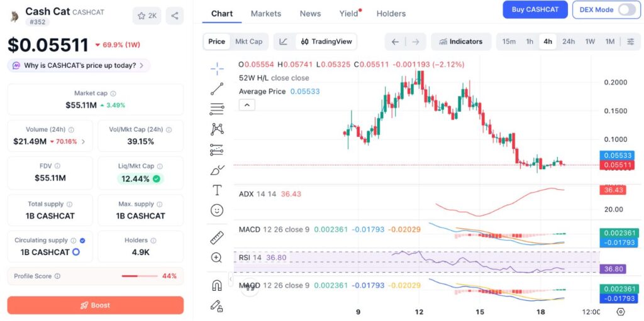Open chart axis settings gear
Screen dimensions: 644x321
pos(621,312)
